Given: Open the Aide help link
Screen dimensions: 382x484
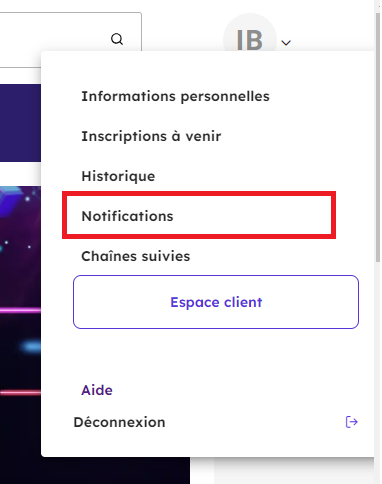Looking at the screenshot, I should [97, 390].
